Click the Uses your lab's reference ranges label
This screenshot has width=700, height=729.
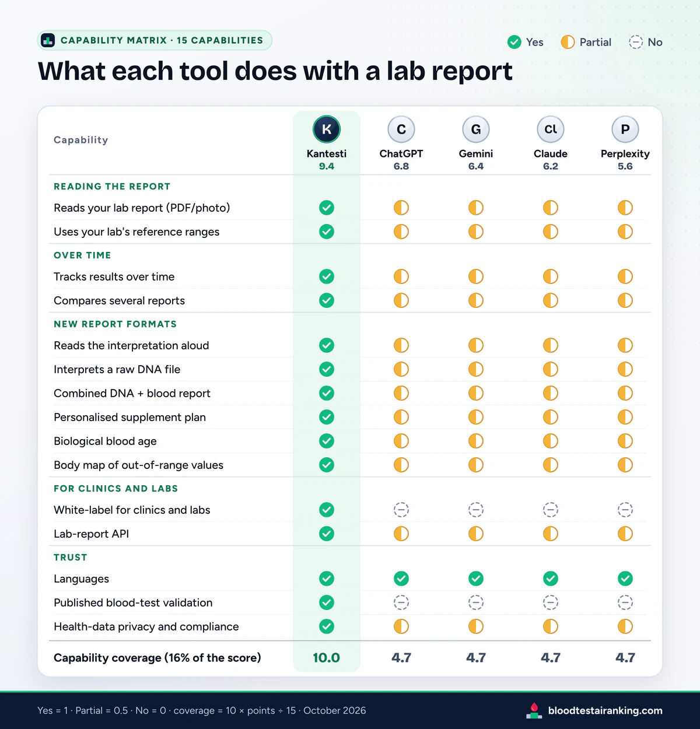point(136,232)
